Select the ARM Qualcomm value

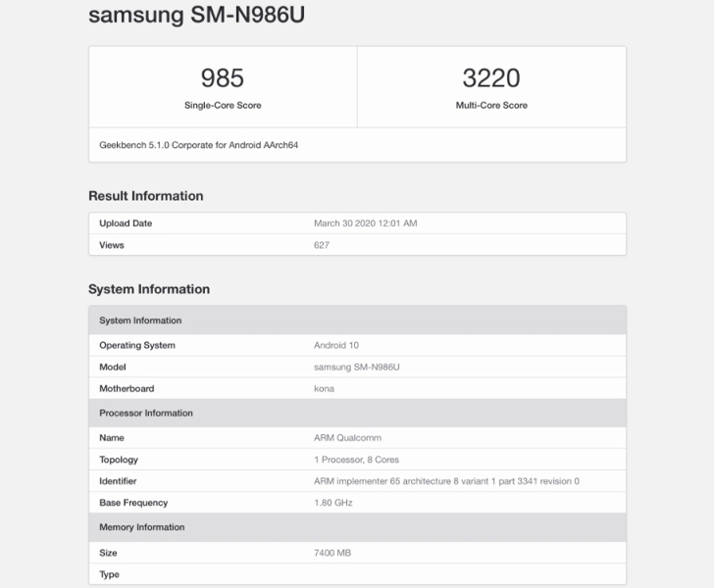pos(347,437)
